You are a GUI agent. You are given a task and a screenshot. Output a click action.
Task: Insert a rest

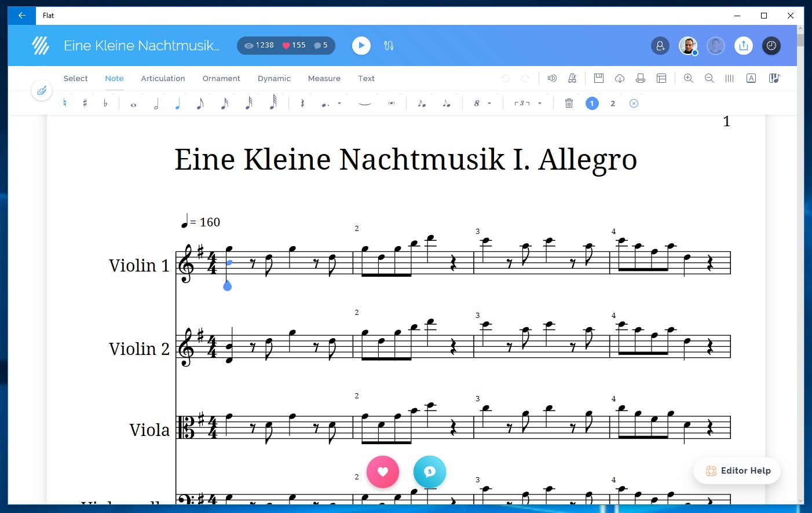pos(302,103)
